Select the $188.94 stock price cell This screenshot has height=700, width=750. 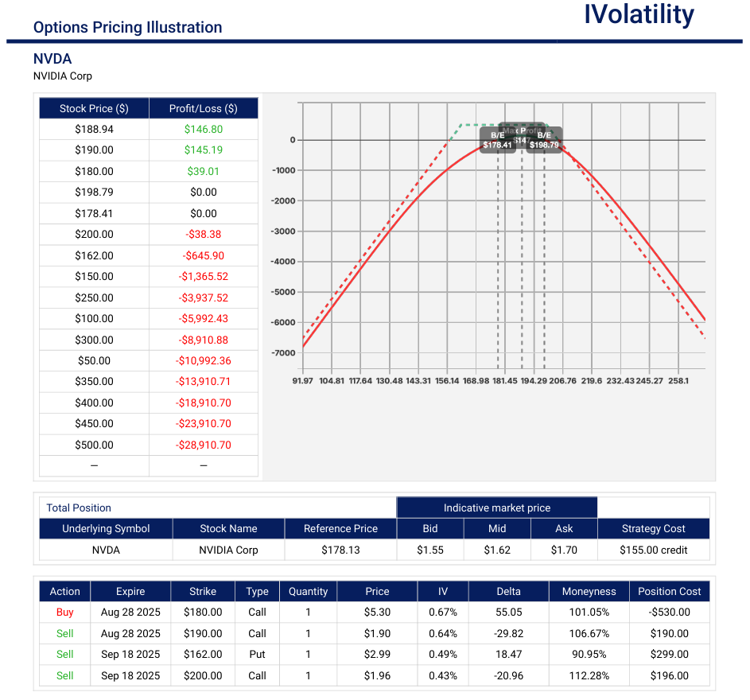tap(94, 129)
